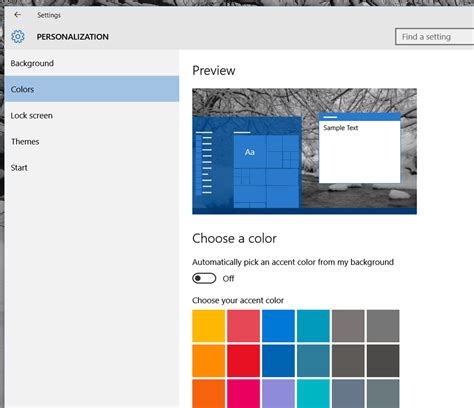Screen dimensions: 474x408
Task: Pick the yellow accent color swatch
Action: coord(209,326)
